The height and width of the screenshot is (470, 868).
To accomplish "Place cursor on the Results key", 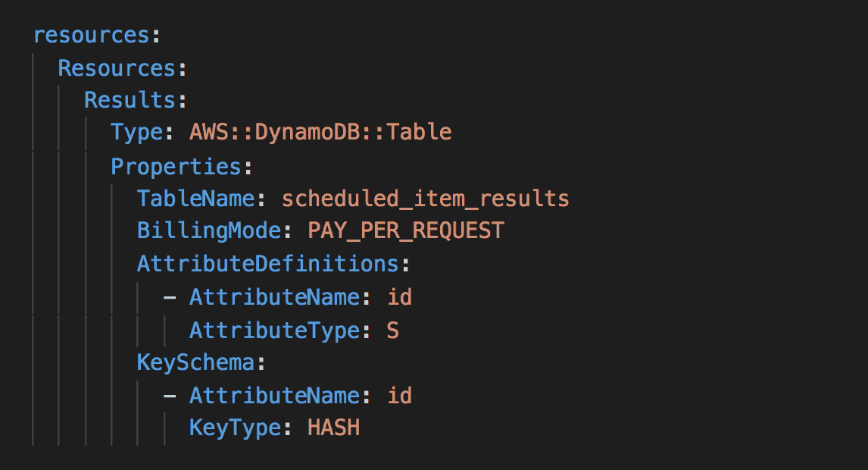I will 130,100.
